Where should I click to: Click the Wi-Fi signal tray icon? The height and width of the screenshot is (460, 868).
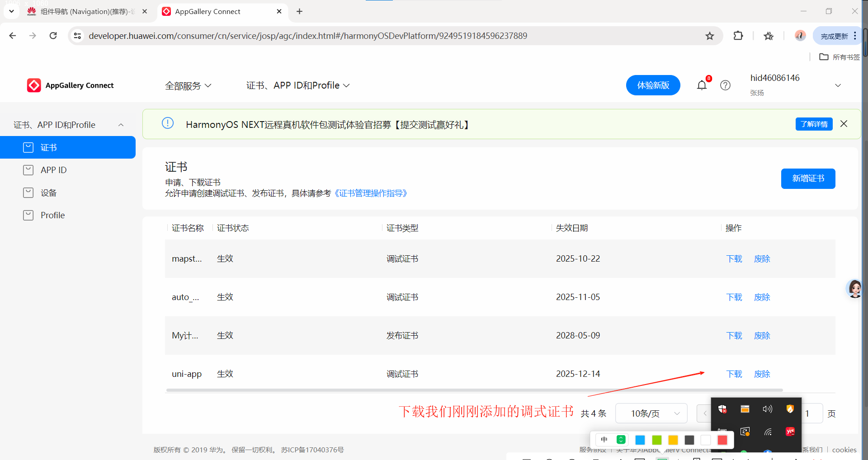click(768, 432)
